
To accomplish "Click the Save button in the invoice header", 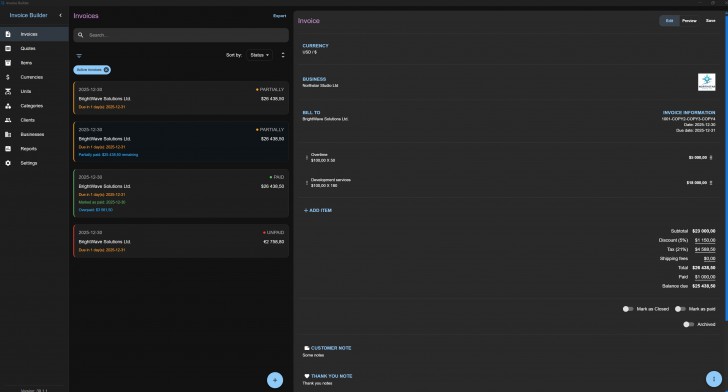I will point(710,21).
